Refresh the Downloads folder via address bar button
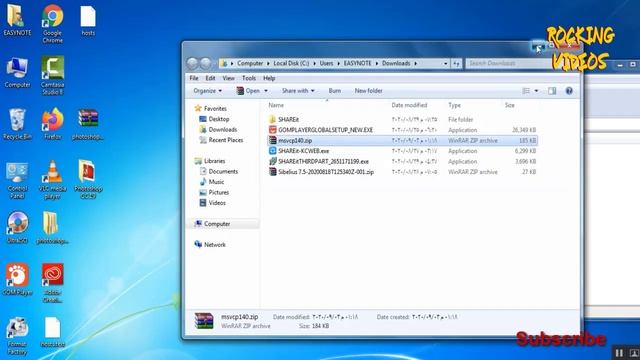This screenshot has width=640, height=360. pyautogui.click(x=456, y=63)
